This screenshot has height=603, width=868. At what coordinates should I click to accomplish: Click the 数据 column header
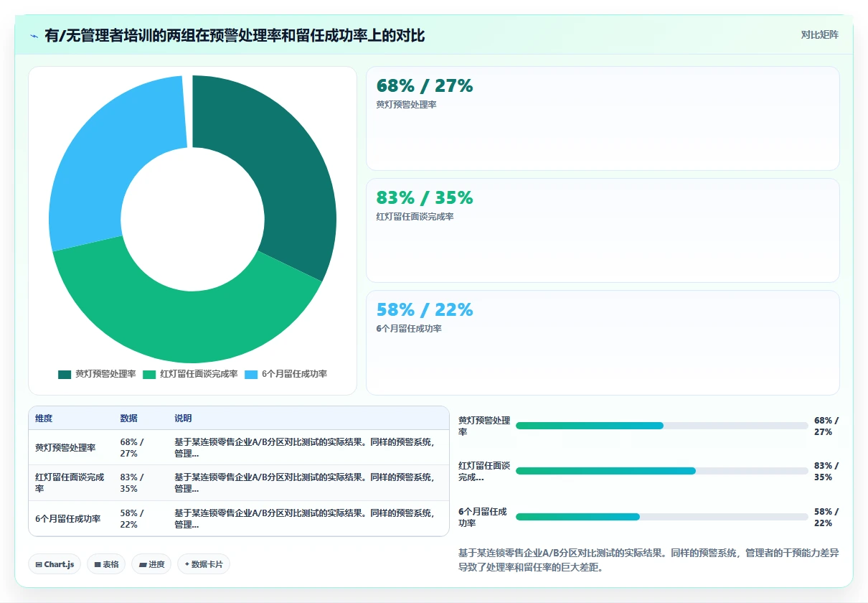(129, 419)
